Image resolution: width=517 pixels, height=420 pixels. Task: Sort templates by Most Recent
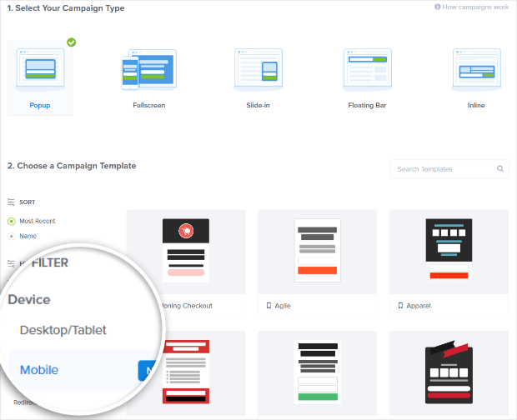tap(31, 221)
